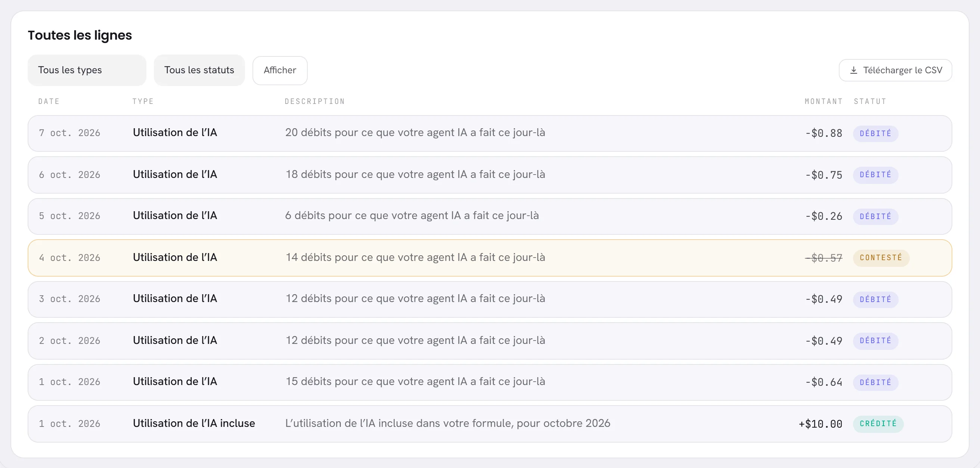
Task: Click the DATE column header
Action: tap(49, 101)
